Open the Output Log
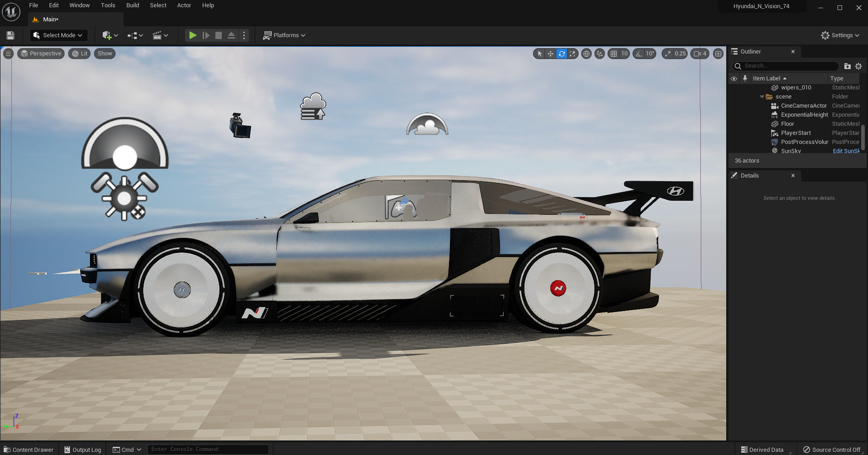 pos(83,450)
